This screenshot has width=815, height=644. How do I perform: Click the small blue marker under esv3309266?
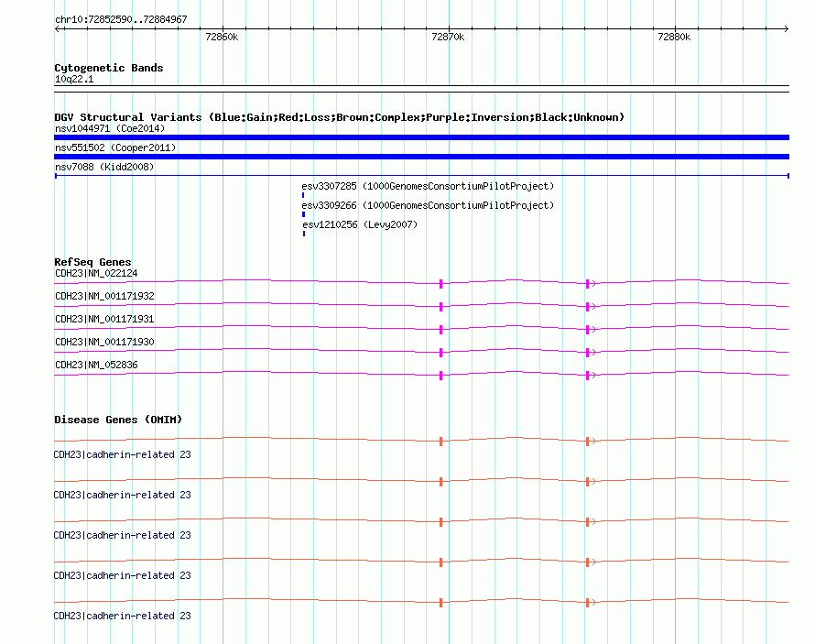(303, 214)
